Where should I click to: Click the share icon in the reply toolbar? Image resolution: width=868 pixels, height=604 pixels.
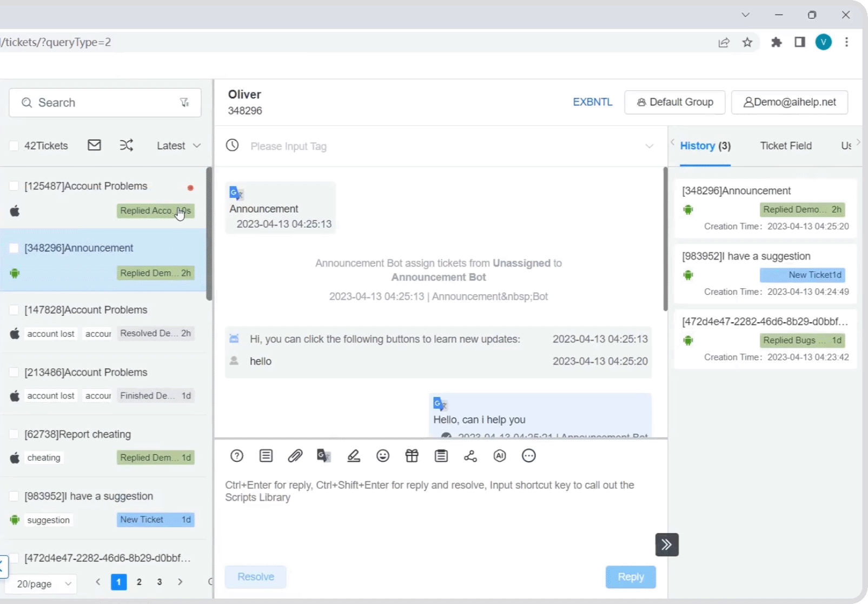coord(470,455)
